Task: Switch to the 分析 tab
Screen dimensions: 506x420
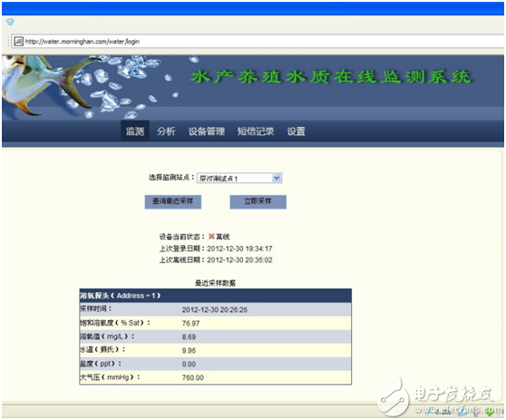Action: 166,131
